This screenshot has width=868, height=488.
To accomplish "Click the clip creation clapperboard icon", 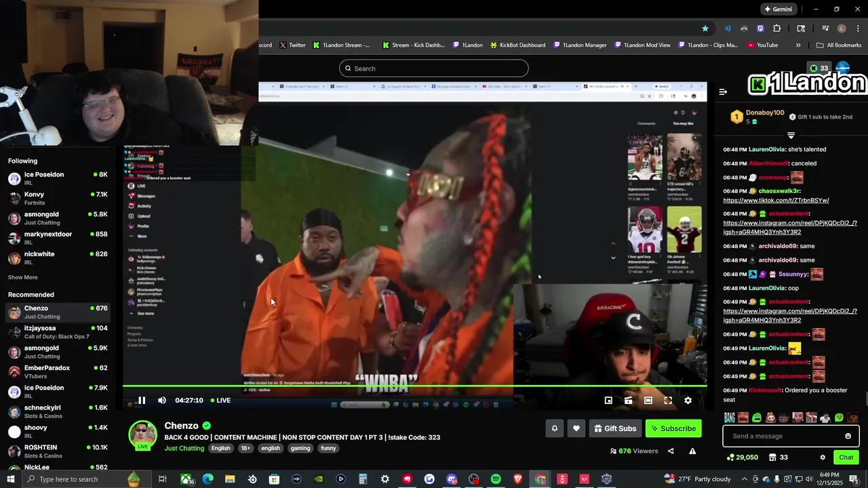I will tap(628, 401).
